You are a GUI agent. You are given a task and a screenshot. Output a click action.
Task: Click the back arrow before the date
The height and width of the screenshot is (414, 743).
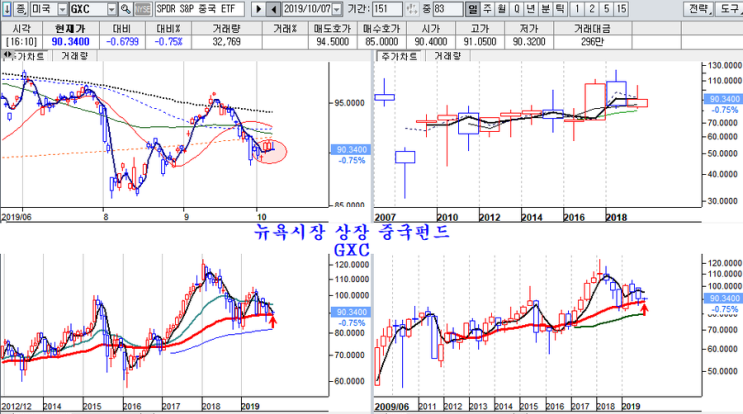(x=273, y=9)
